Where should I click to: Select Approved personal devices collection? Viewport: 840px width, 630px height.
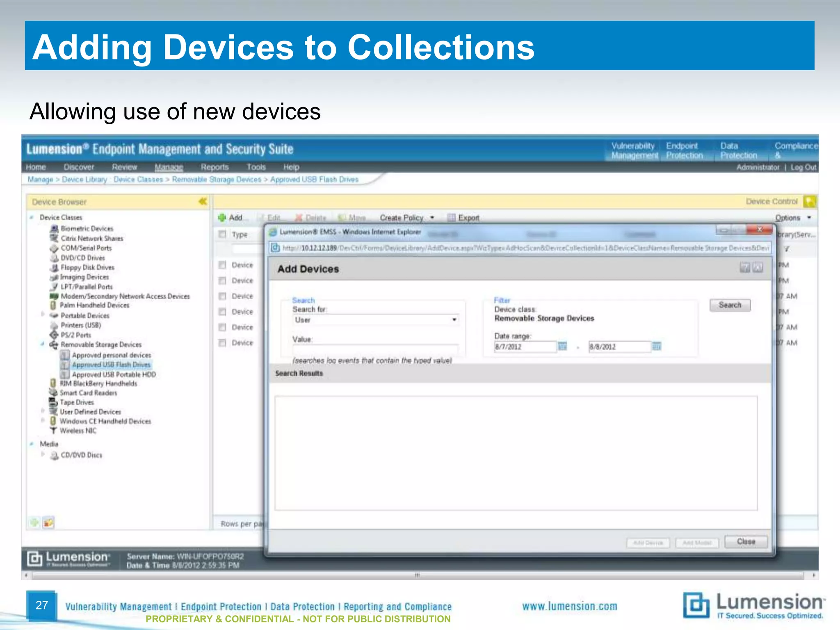112,355
